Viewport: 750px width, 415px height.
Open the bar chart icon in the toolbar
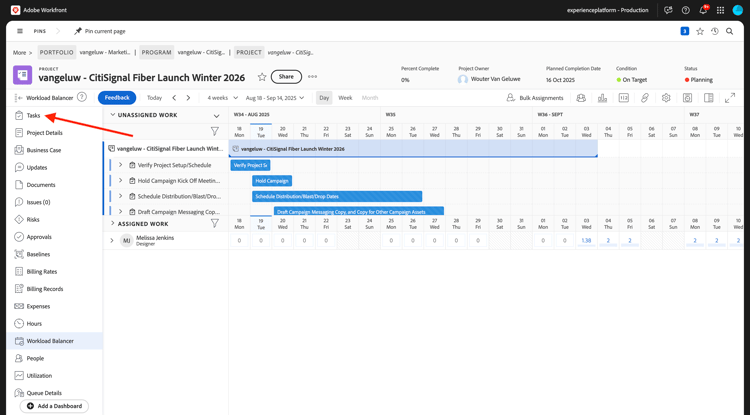pyautogui.click(x=602, y=98)
